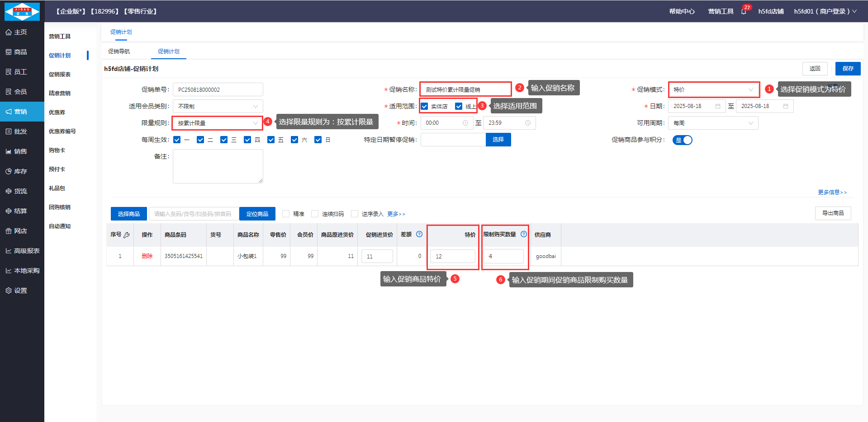Click the AIBAO logo icon
The height and width of the screenshot is (422, 868).
(22, 11)
